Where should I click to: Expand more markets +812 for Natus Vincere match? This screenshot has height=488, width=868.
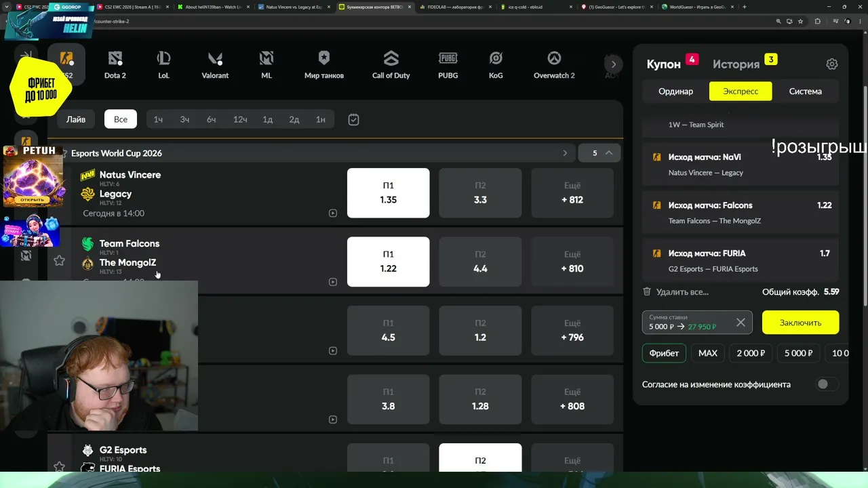coord(572,193)
